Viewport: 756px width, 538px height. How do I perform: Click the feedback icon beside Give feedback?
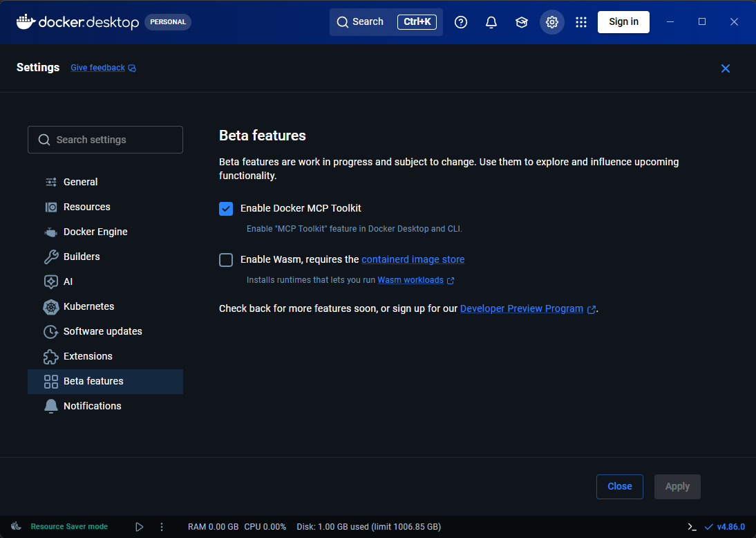[132, 68]
